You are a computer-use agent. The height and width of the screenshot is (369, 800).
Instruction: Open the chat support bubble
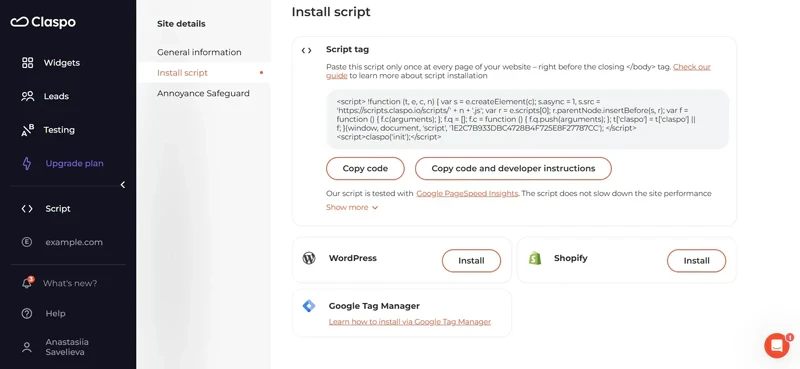778,345
